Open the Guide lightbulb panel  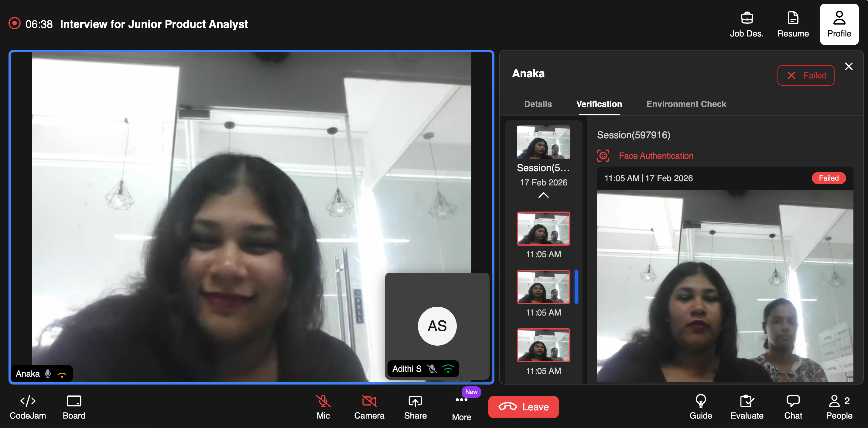click(x=701, y=407)
